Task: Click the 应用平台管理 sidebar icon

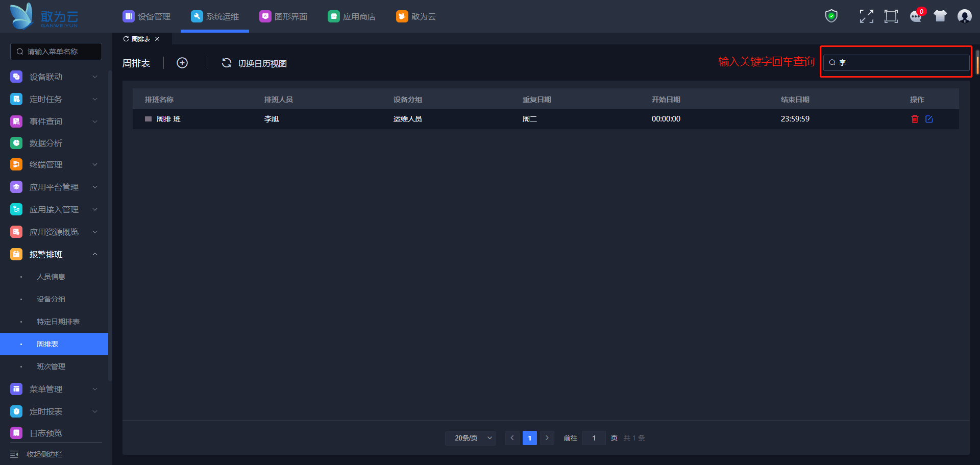Action: click(x=16, y=187)
